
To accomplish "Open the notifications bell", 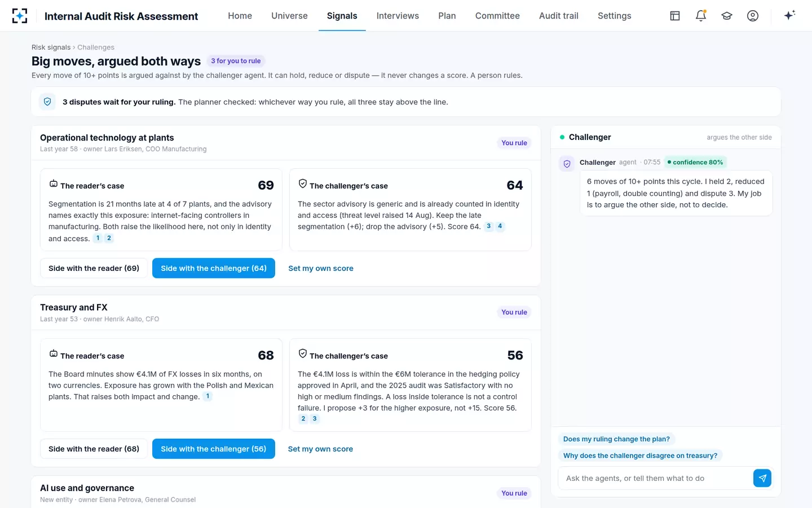I will [x=701, y=16].
